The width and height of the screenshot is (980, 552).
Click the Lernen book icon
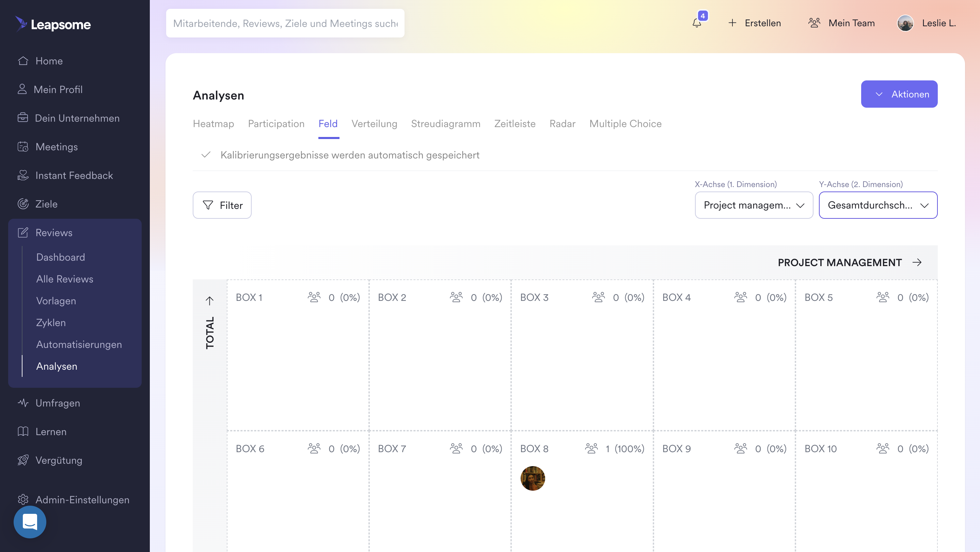(x=23, y=431)
